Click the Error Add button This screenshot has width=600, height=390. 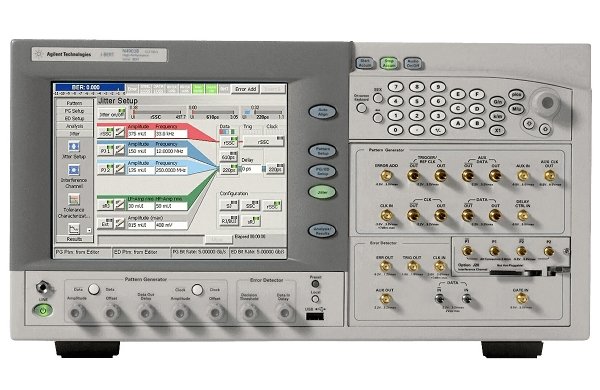pos(245,89)
